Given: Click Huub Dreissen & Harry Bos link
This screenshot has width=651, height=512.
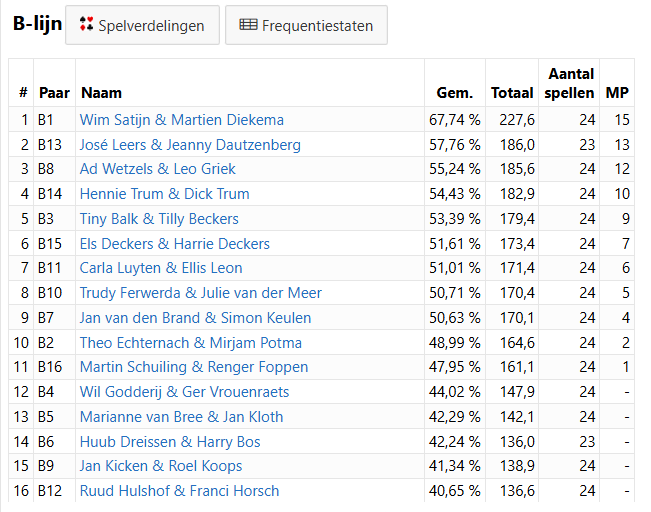Looking at the screenshot, I should pyautogui.click(x=170, y=442).
